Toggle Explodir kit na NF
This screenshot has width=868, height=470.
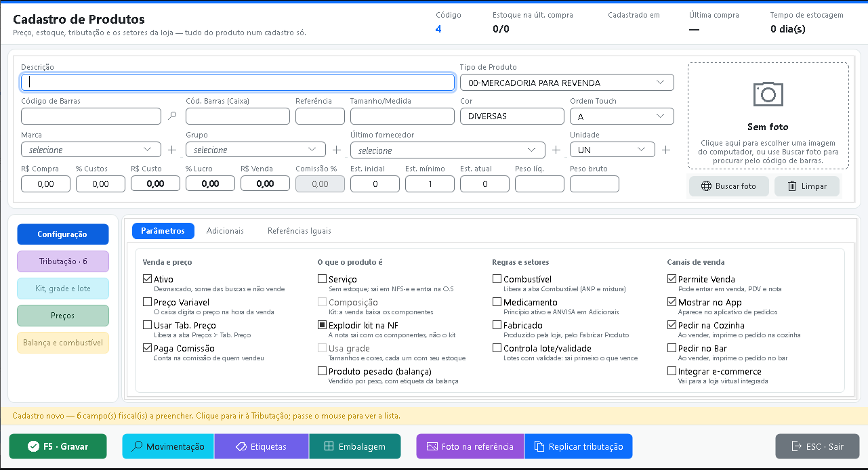[323, 325]
